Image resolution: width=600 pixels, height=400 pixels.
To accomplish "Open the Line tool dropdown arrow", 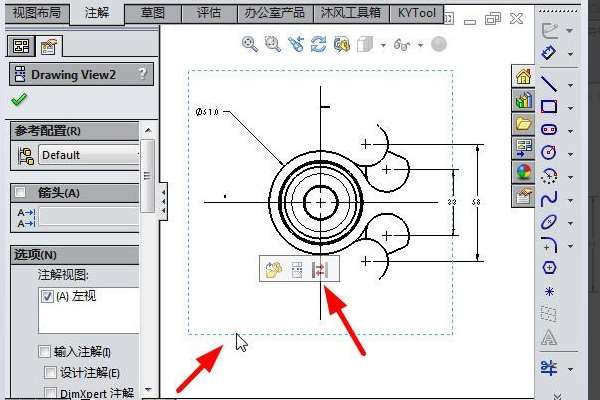I will [570, 85].
